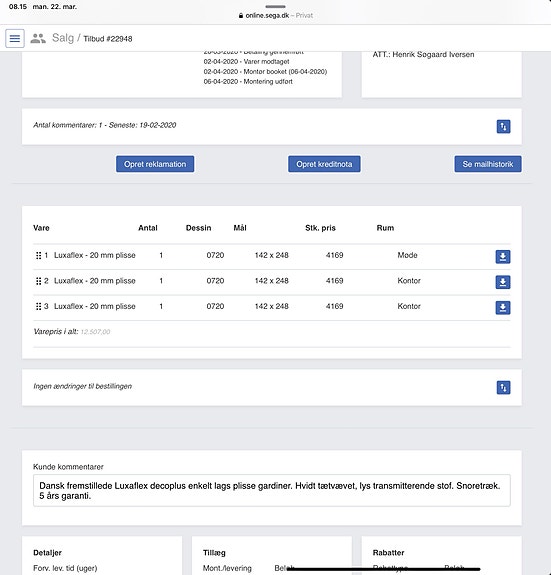This screenshot has height=575, width=551.
Task: Open Se mailhistorik
Action: coord(488,164)
